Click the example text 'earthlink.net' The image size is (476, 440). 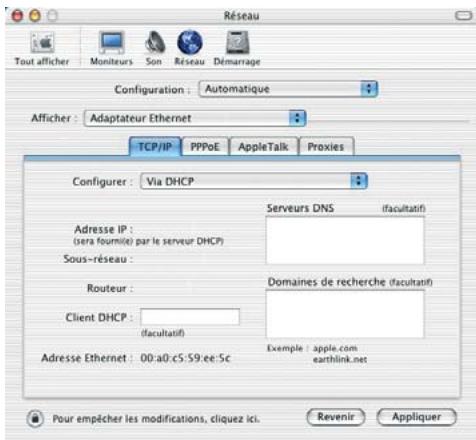pos(340,359)
